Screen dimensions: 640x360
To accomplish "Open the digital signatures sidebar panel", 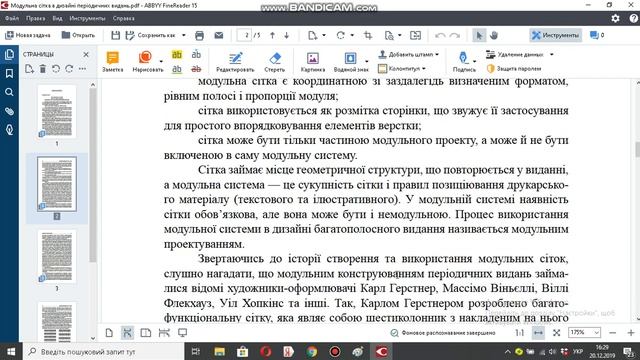I will click(x=9, y=130).
